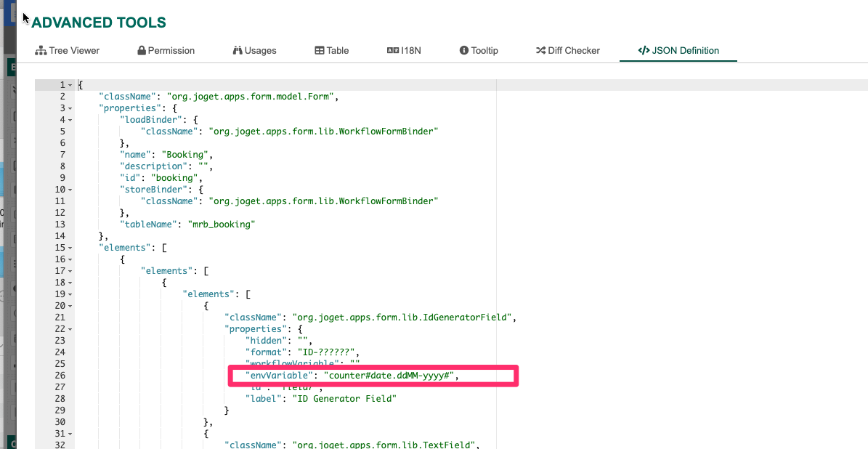
Task: Select the JSON Definition tab
Action: coord(678,51)
